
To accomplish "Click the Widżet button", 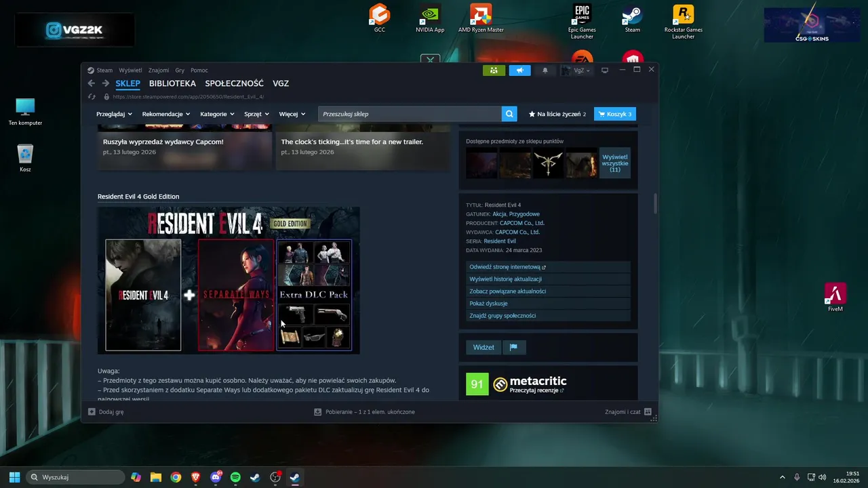I will [484, 347].
